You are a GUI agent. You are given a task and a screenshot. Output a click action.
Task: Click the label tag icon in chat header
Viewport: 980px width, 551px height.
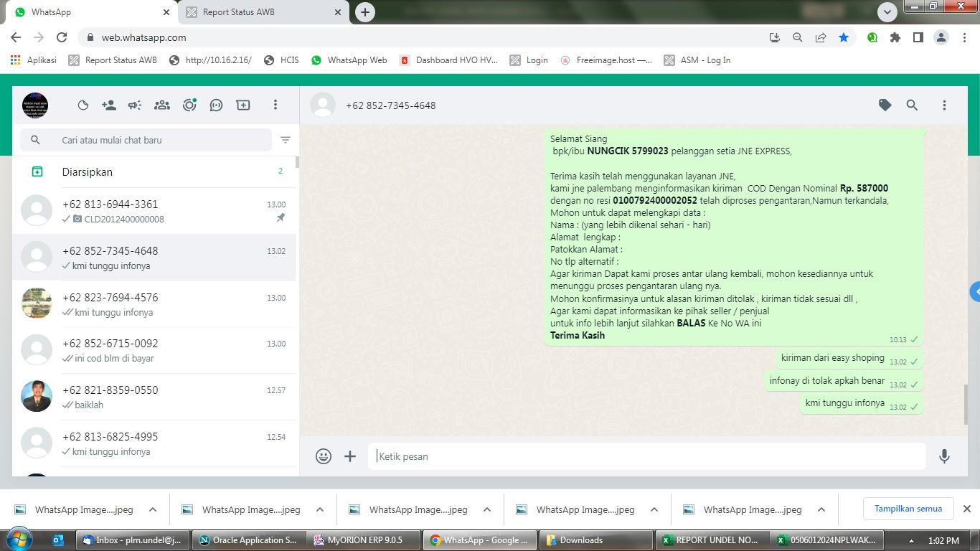[x=885, y=105]
